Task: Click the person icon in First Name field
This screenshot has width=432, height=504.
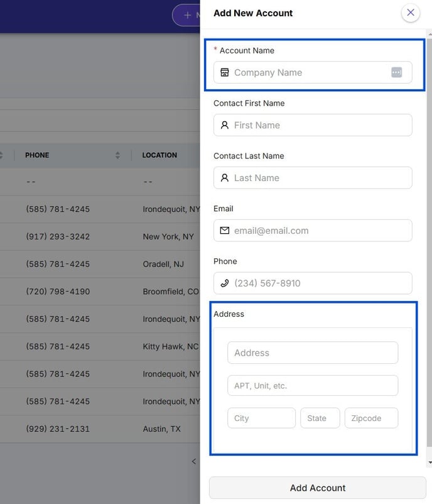Action: pyautogui.click(x=225, y=125)
